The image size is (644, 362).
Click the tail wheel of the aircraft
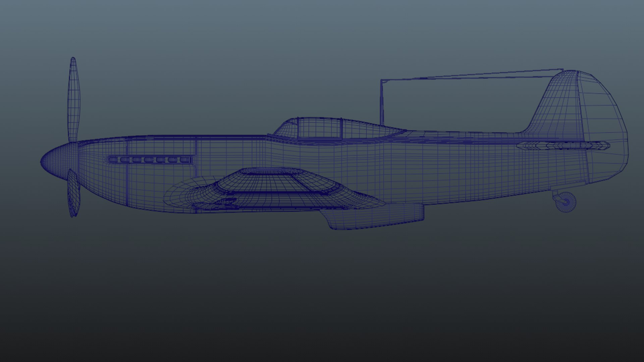click(x=566, y=202)
